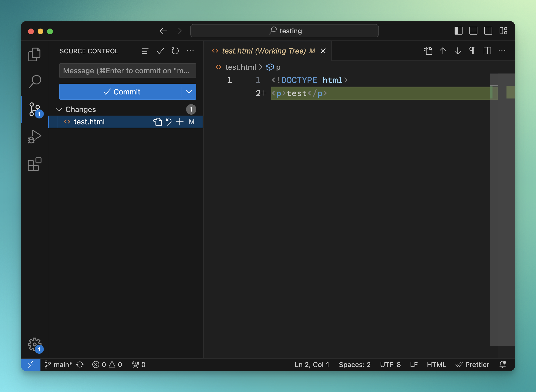Select the test.html Working Tree tab

tap(264, 51)
